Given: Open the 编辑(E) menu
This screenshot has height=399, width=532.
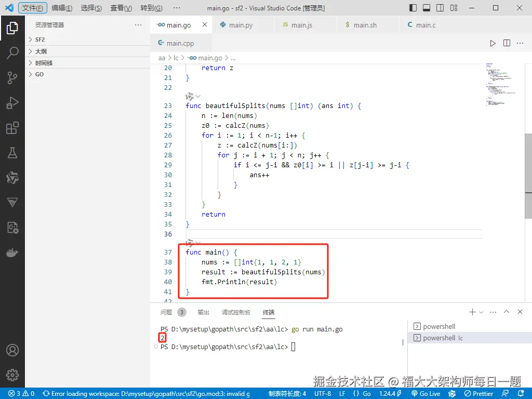Looking at the screenshot, I should tap(62, 8).
